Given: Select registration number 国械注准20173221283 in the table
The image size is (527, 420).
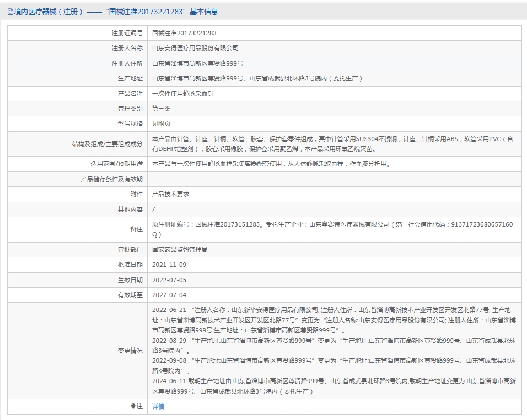Looking at the screenshot, I should [184, 33].
